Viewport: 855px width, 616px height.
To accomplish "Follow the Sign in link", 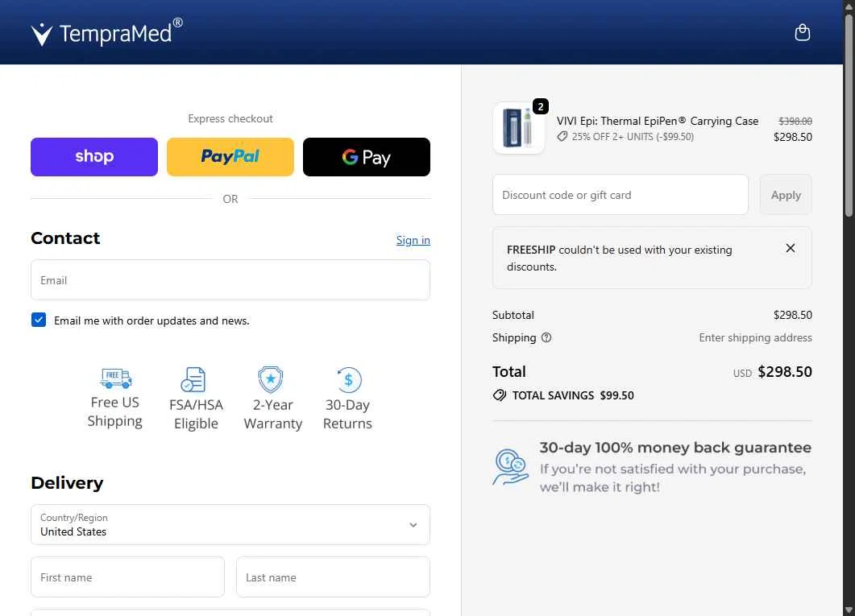I will point(413,240).
